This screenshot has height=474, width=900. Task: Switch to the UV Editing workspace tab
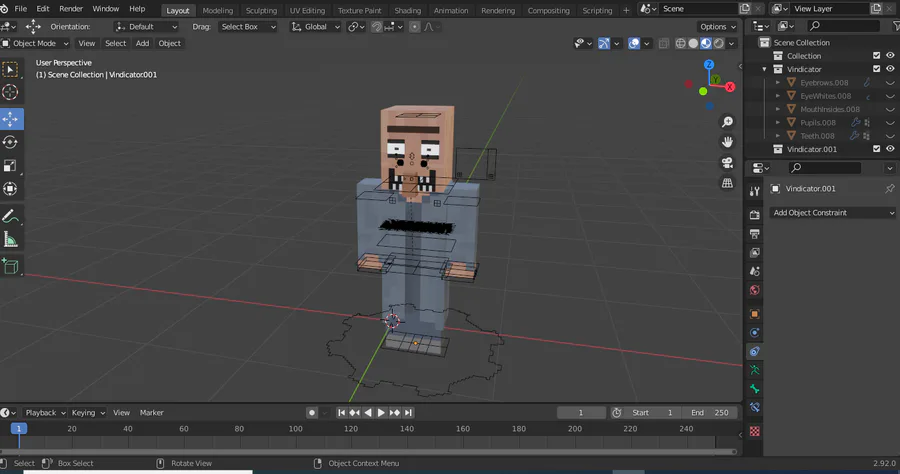coord(307,10)
